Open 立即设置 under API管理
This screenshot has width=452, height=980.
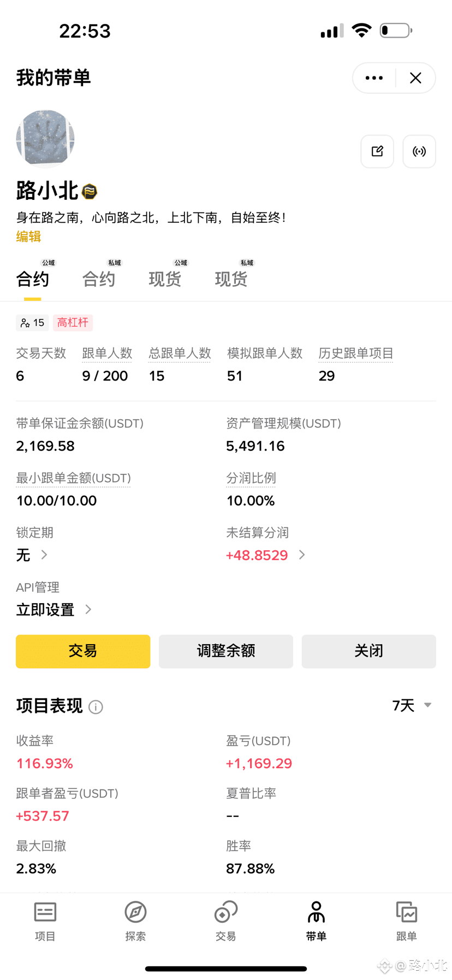point(53,609)
